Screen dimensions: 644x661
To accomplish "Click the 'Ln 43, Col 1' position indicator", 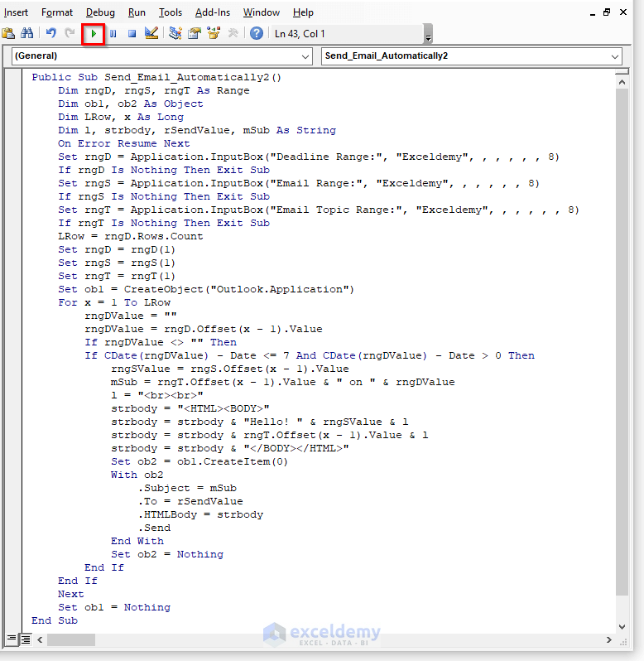I will pos(300,34).
